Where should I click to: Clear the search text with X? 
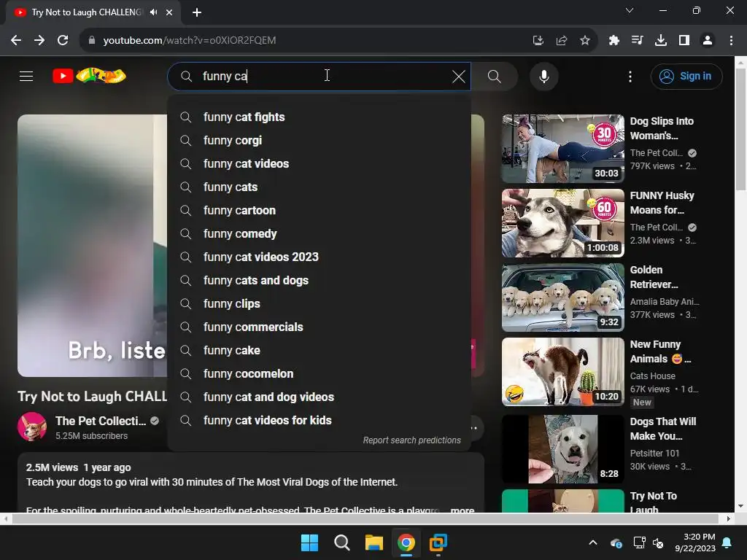click(458, 76)
